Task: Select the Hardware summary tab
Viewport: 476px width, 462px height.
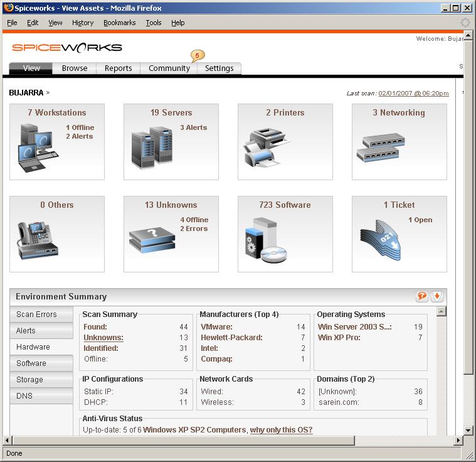Action: click(41, 346)
